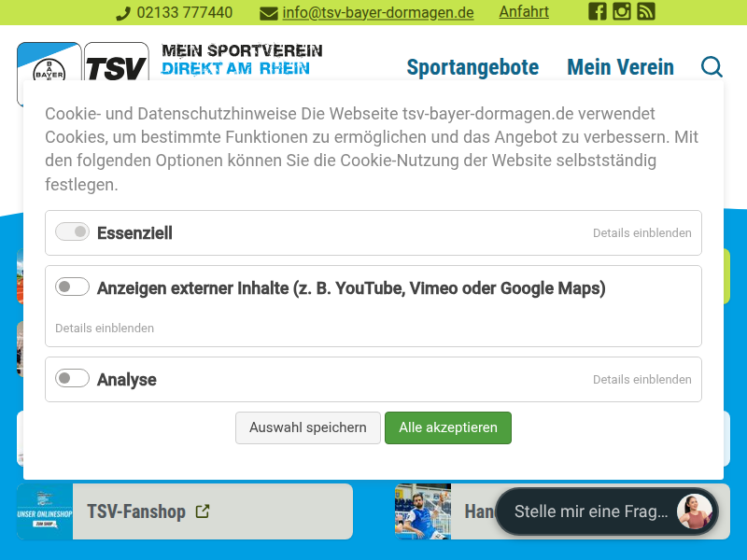This screenshot has height=560, width=747.
Task: Open the RSS feed icon
Action: coord(646,12)
